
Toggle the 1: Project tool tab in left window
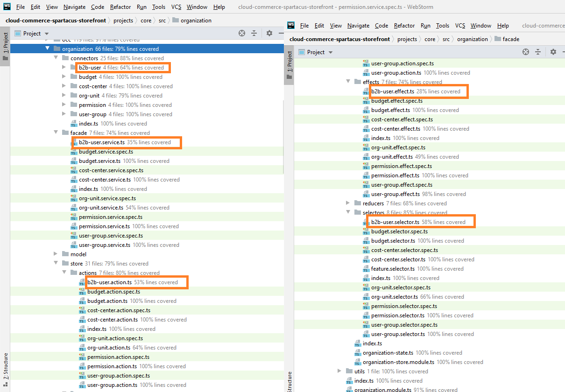5,47
